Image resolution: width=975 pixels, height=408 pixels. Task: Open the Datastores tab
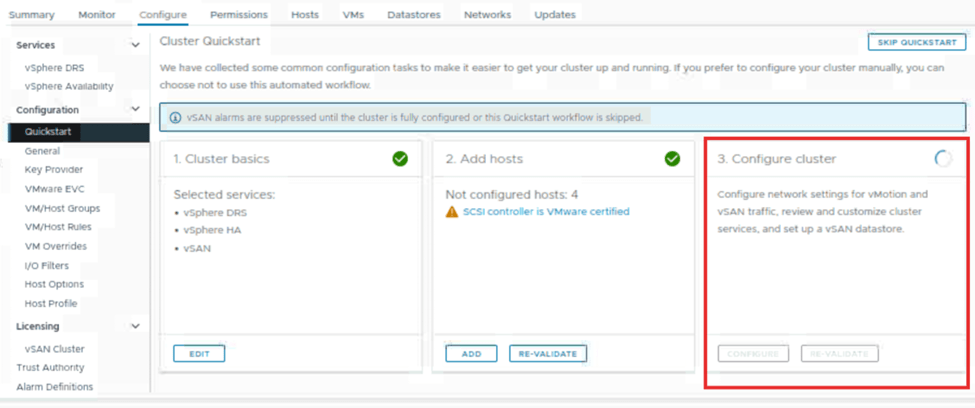click(413, 15)
